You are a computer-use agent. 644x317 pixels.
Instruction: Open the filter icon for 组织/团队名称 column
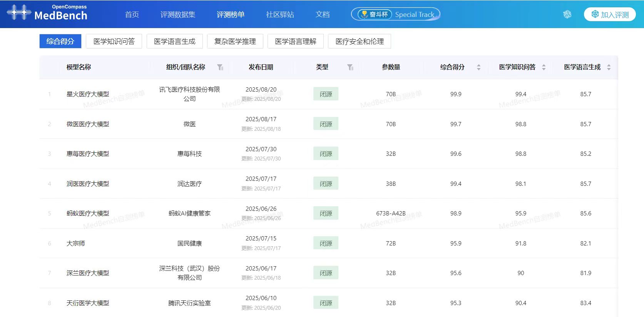[220, 67]
